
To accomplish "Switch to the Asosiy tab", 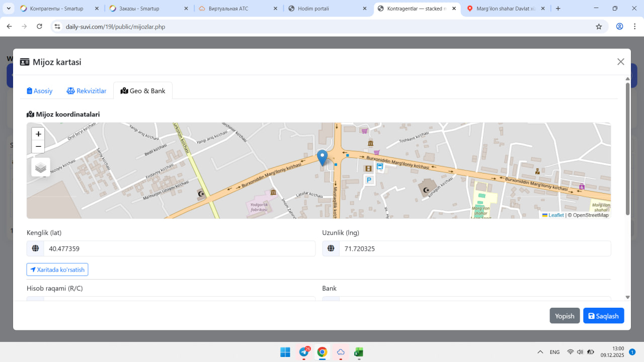I will tap(40, 91).
